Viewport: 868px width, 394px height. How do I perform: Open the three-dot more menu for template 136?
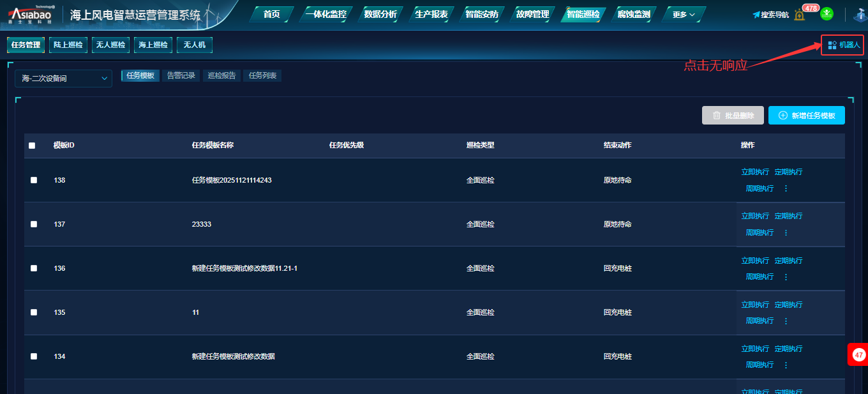pos(786,277)
